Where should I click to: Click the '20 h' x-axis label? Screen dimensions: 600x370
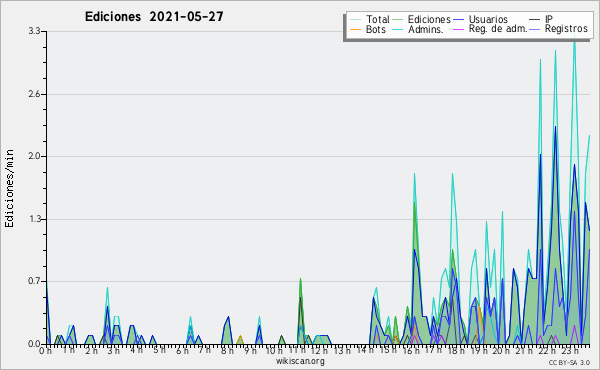point(500,351)
